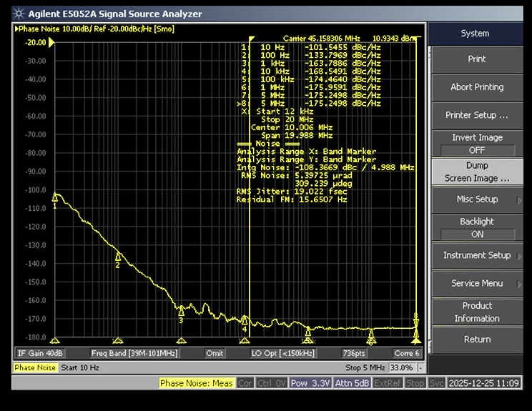Screen dimensions: 532x411
Task: Click the Ctrl 0V status indicator
Action: pyautogui.click(x=271, y=384)
